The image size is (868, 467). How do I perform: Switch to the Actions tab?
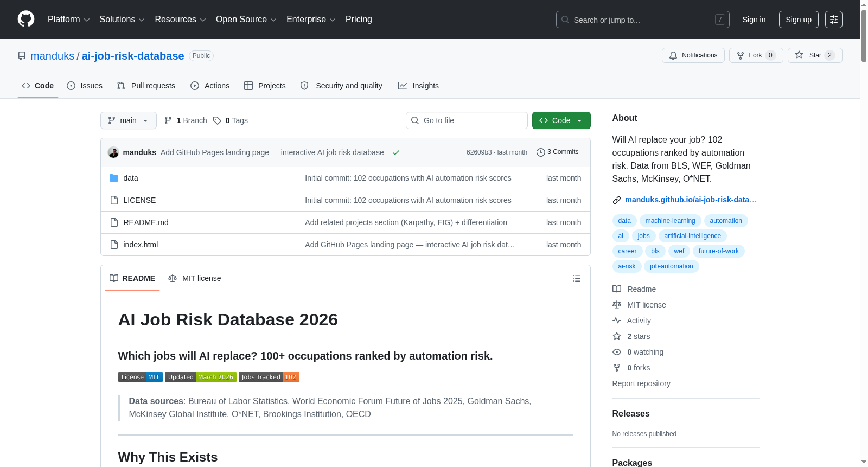coord(210,86)
